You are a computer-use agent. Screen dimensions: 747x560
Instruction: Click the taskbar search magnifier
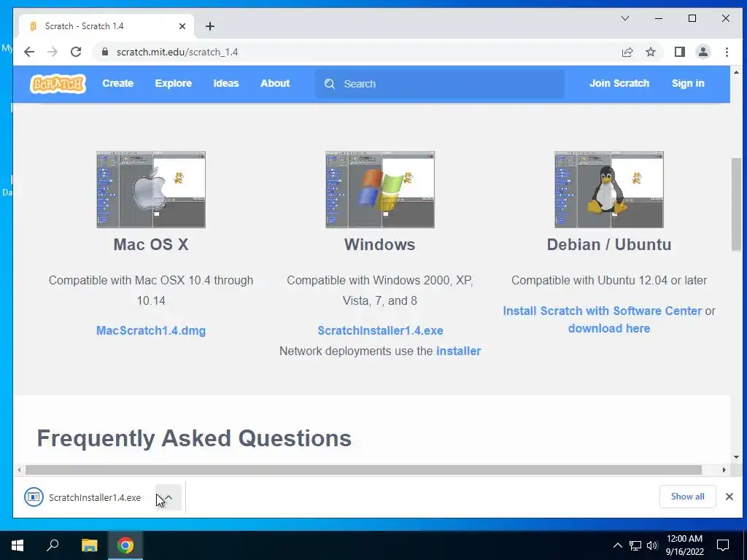[53, 545]
